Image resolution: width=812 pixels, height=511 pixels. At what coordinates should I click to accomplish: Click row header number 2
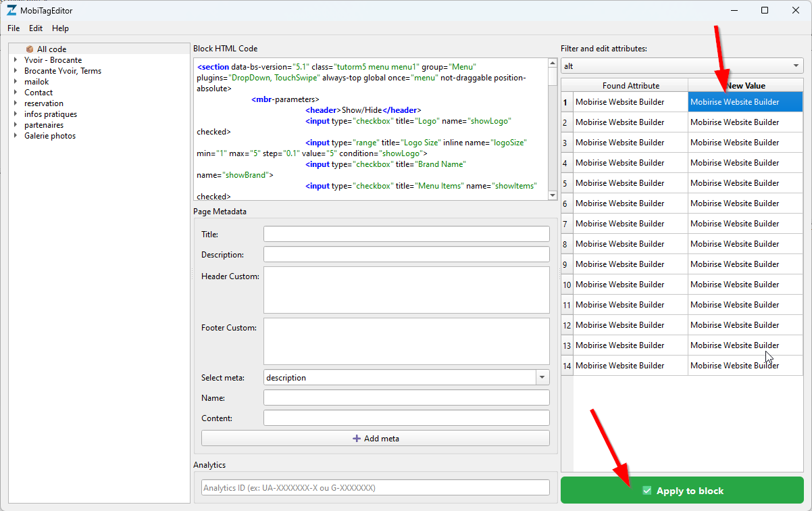[x=567, y=122]
